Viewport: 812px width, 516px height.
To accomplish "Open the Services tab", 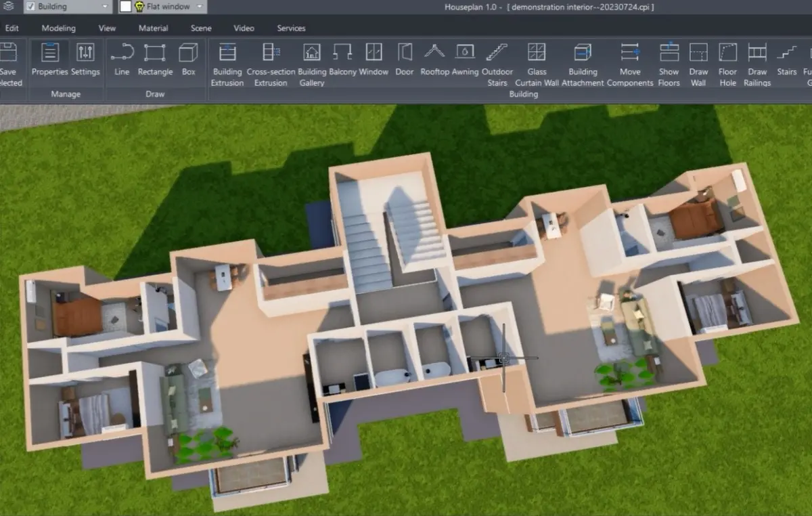I will [291, 28].
